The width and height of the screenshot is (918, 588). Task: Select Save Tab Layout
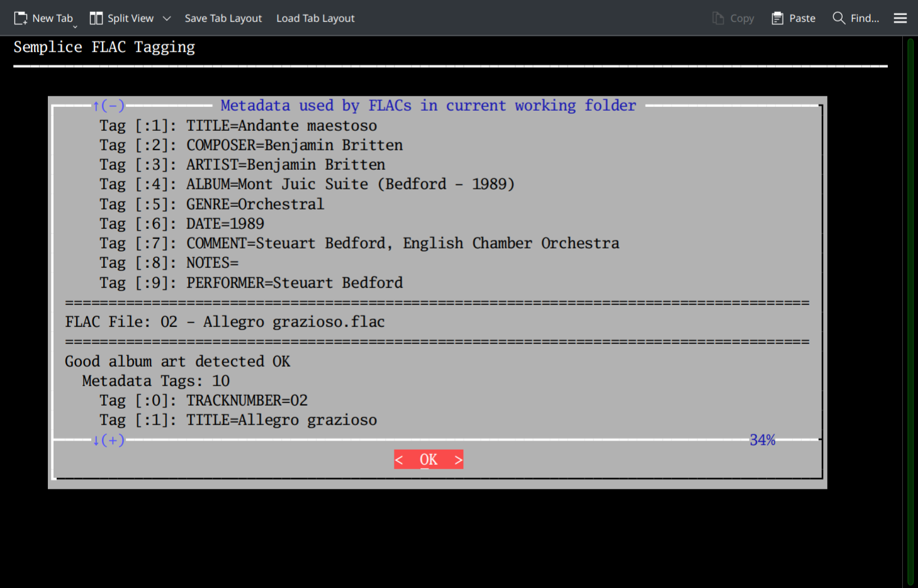[x=223, y=18]
